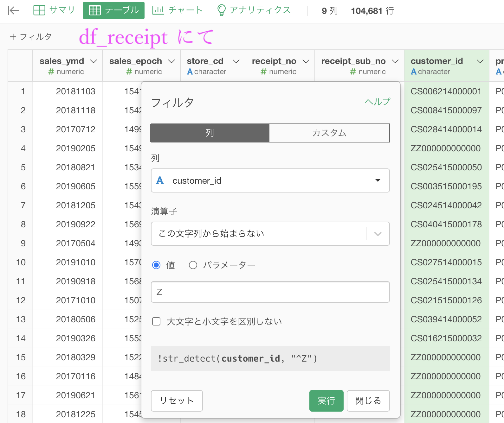
Task: Click cell CS016215000032
Action: [446, 338]
